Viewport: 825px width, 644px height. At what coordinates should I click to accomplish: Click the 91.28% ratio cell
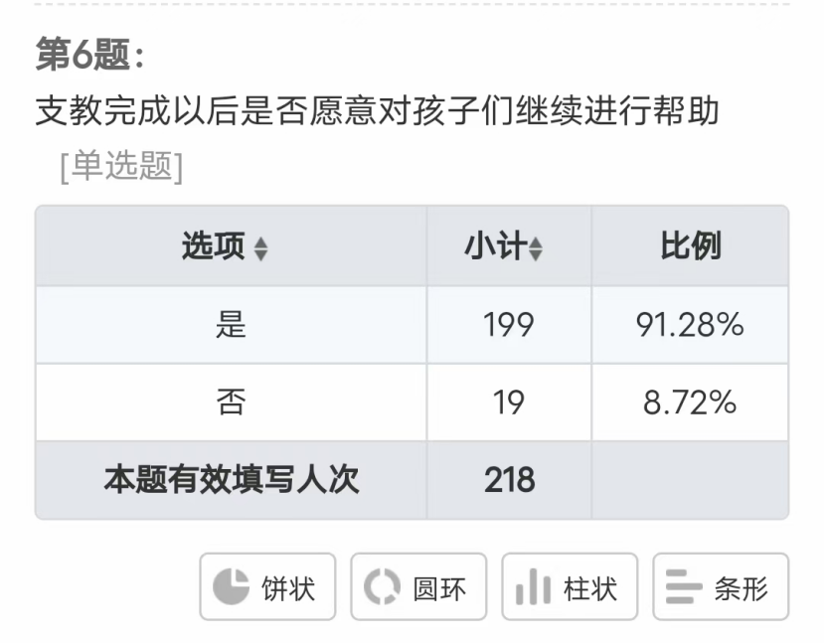[690, 325]
